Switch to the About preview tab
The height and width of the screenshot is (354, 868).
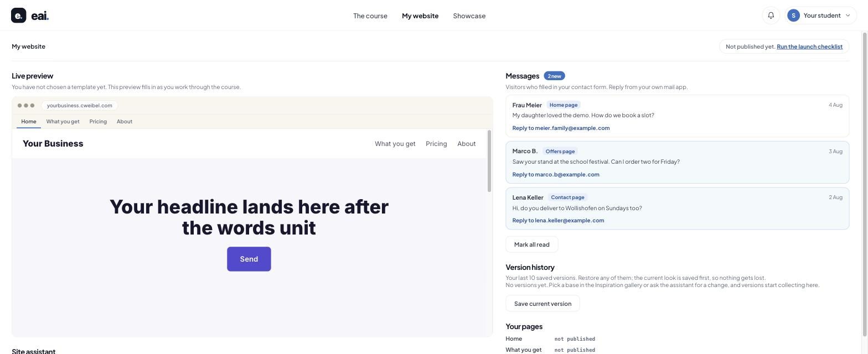125,122
